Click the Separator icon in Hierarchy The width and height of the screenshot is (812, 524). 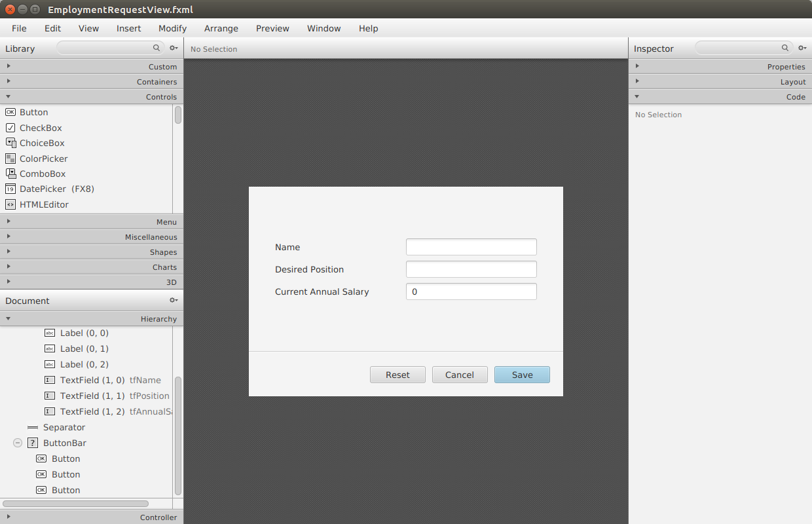click(33, 428)
